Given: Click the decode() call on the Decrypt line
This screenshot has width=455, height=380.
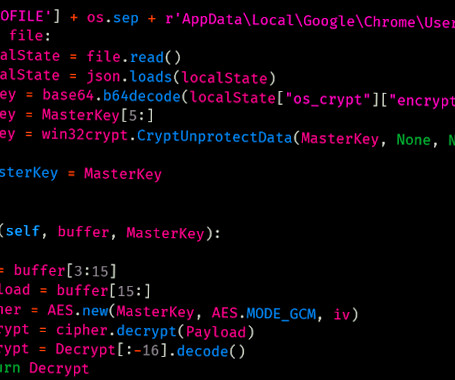Looking at the screenshot, I should click(x=211, y=352).
